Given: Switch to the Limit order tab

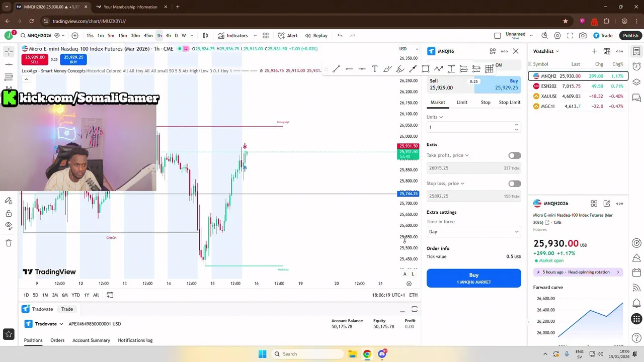Looking at the screenshot, I should click(462, 103).
